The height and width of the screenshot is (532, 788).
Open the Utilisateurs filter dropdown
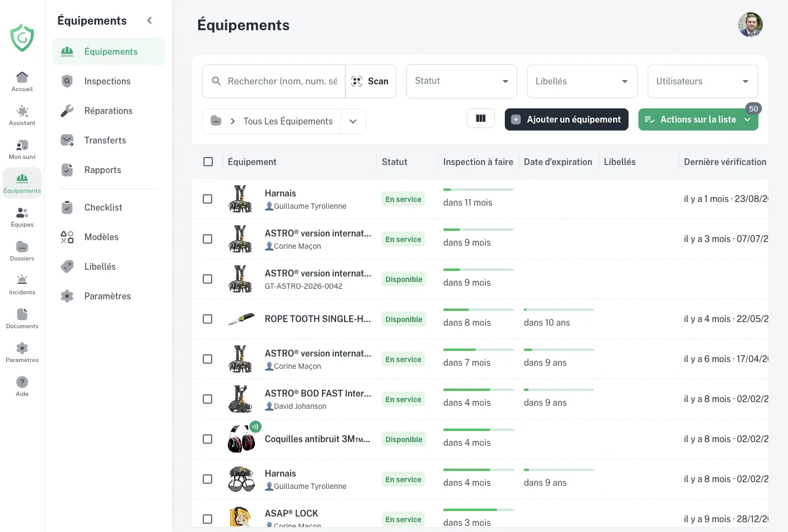pyautogui.click(x=703, y=81)
